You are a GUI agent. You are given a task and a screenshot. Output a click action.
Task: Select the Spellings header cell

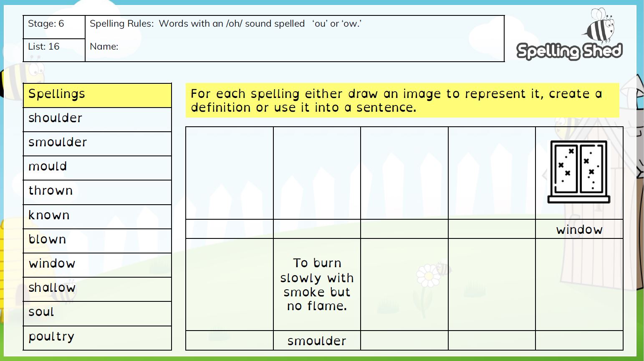pyautogui.click(x=97, y=95)
